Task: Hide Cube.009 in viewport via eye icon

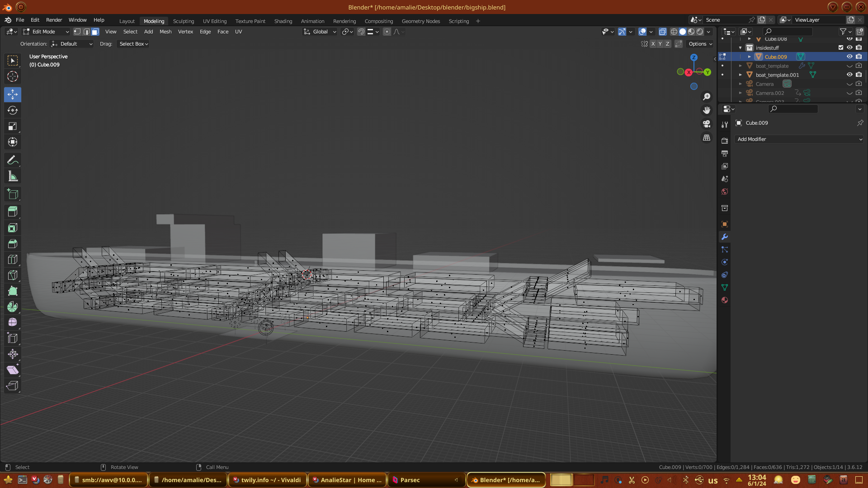Action: click(849, 56)
